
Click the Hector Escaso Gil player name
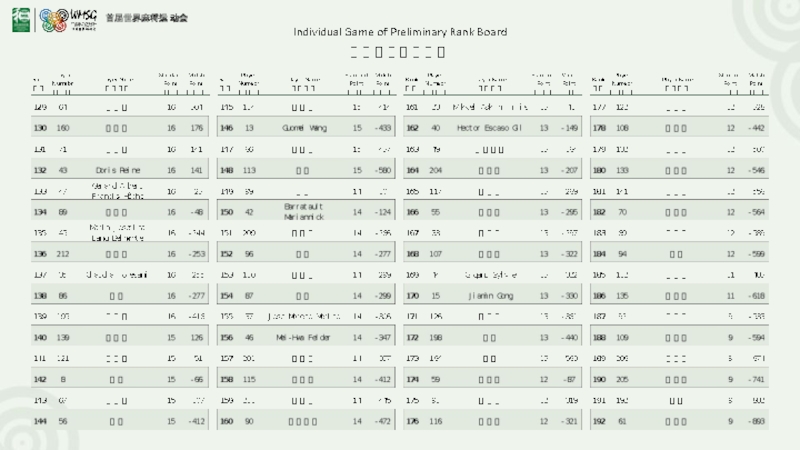[490, 128]
